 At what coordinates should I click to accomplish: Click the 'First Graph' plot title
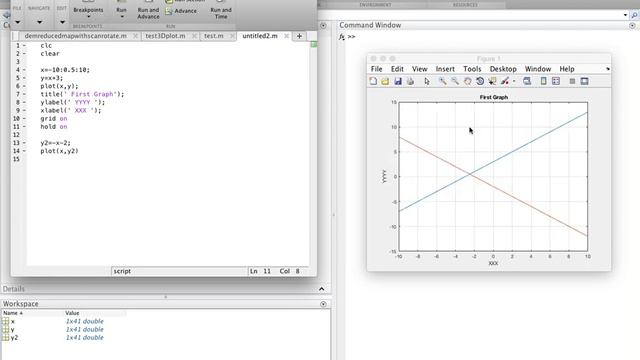[493, 97]
